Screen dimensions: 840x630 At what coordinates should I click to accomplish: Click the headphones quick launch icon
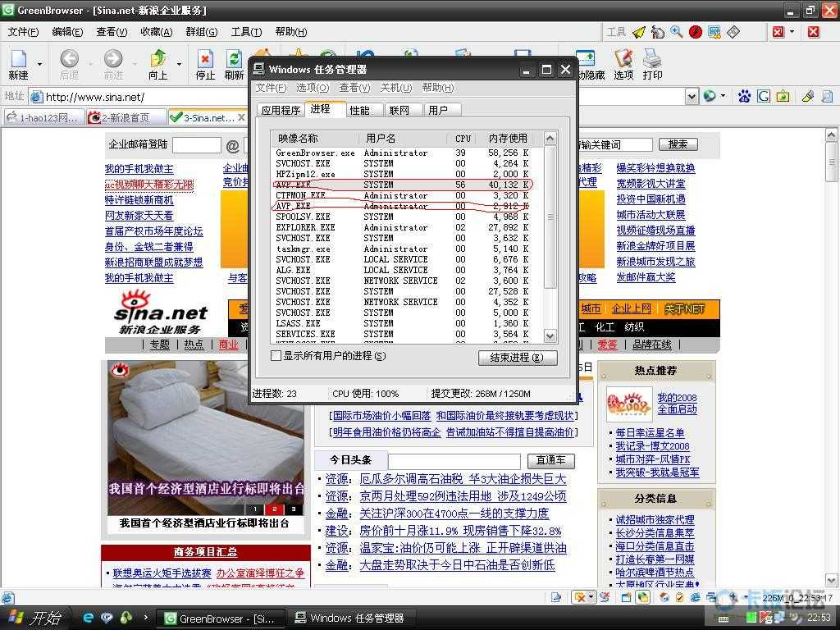tap(126, 618)
